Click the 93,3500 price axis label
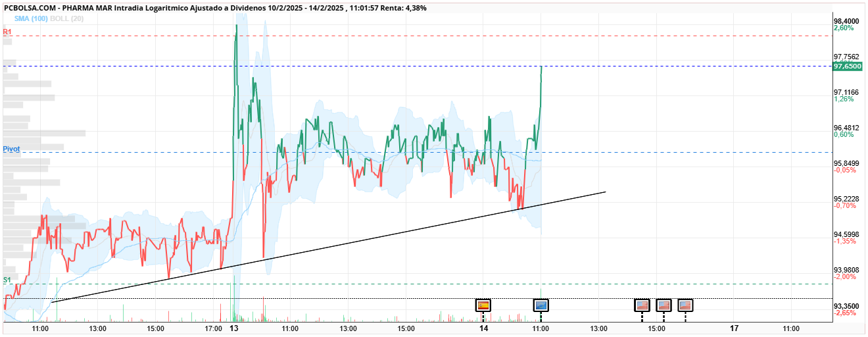This screenshot has width=868, height=337. point(846,306)
